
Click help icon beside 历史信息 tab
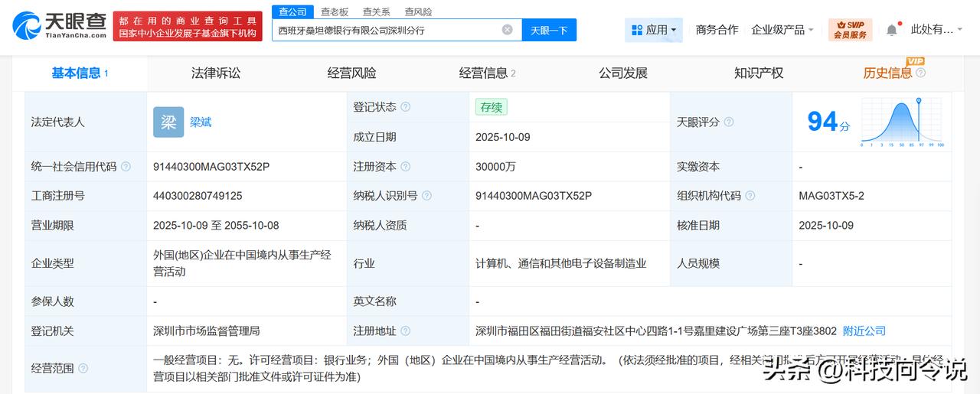(920, 73)
